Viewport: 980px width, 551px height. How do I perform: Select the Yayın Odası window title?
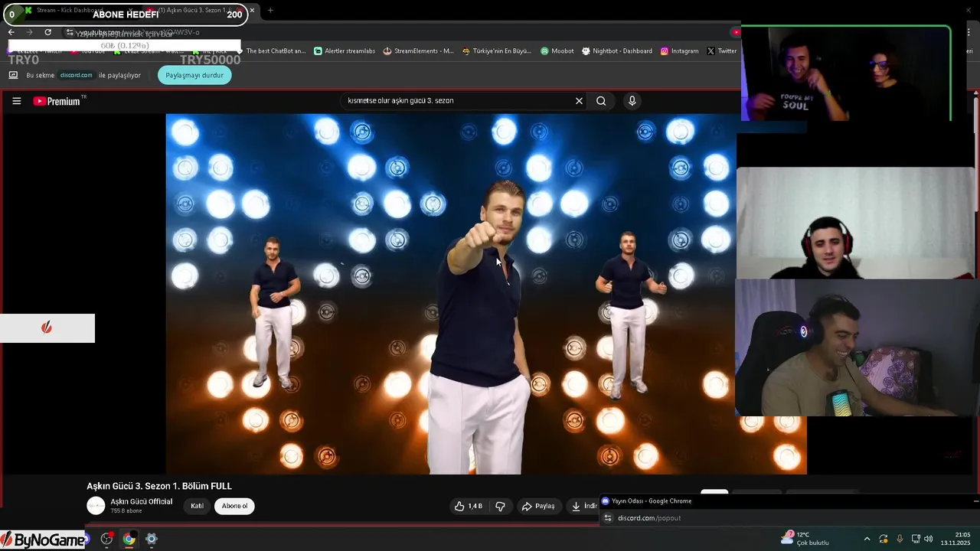click(x=651, y=501)
